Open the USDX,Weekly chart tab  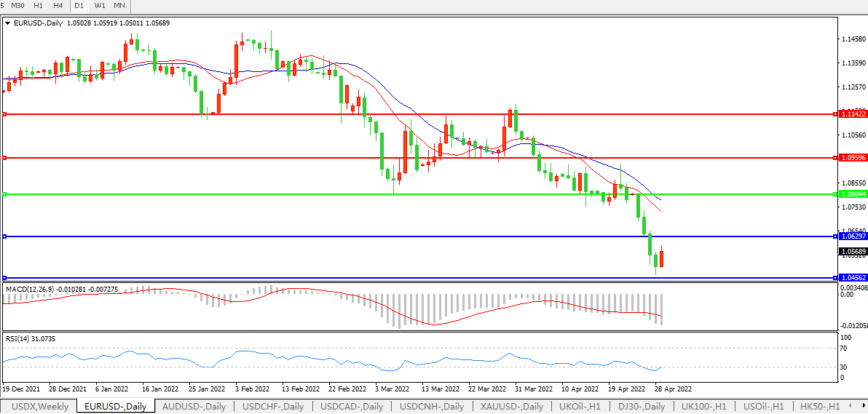[x=41, y=406]
